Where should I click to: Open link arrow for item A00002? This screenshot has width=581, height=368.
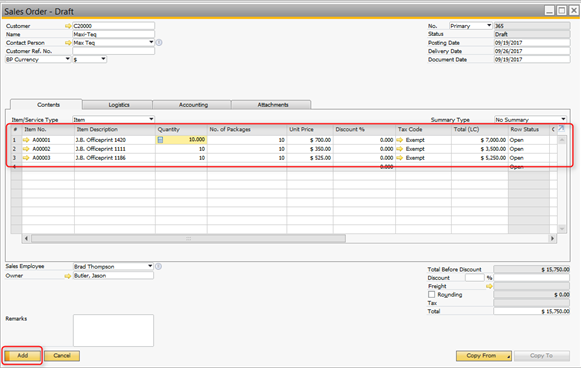26,149
